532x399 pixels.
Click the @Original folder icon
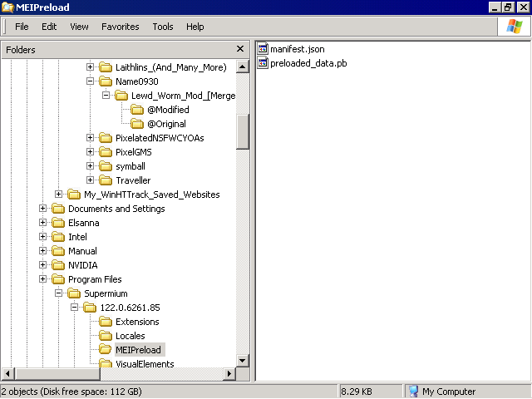137,124
